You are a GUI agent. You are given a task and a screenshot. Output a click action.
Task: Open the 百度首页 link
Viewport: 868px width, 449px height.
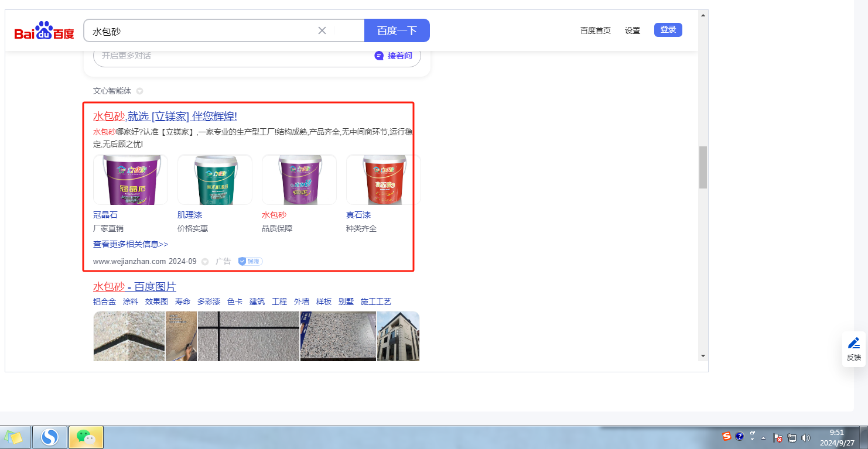596,30
